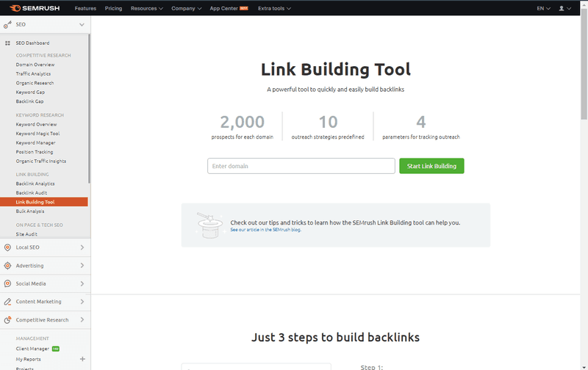Image resolution: width=588 pixels, height=370 pixels.
Task: Click the SEO Dashboard grid icon
Action: pos(7,43)
